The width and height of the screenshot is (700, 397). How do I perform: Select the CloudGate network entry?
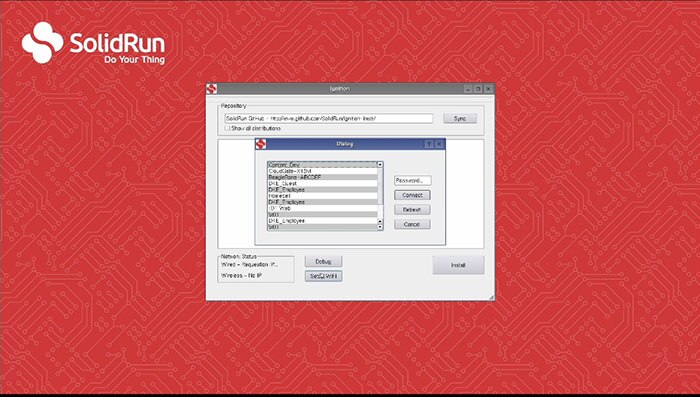[323, 171]
